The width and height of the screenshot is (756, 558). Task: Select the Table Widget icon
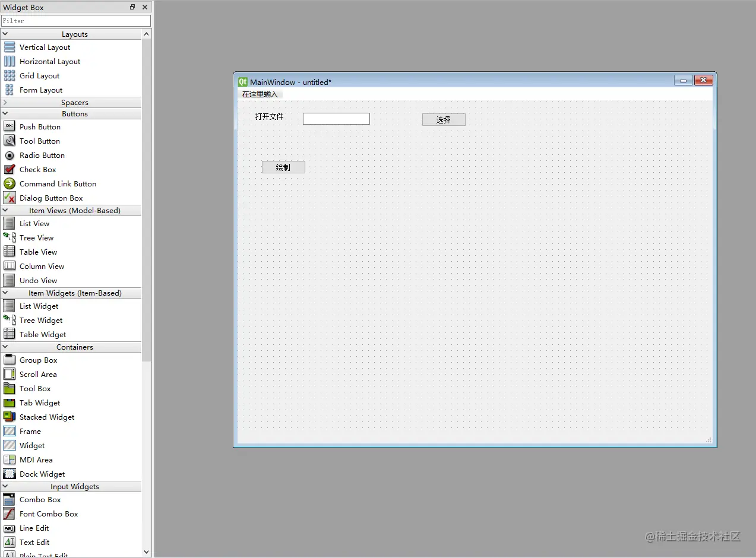pos(10,335)
